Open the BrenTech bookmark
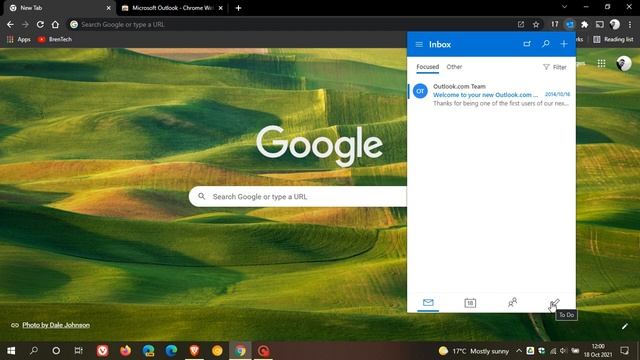The image size is (640, 360). tap(55, 39)
